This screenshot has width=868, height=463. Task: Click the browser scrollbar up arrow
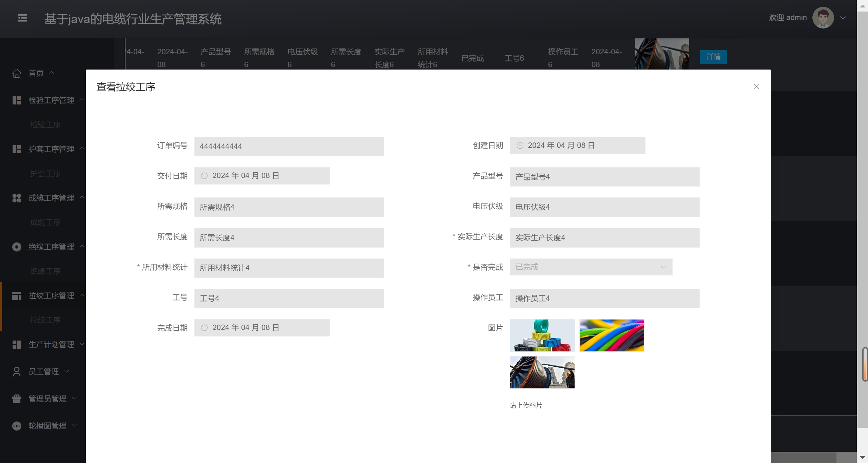point(862,6)
